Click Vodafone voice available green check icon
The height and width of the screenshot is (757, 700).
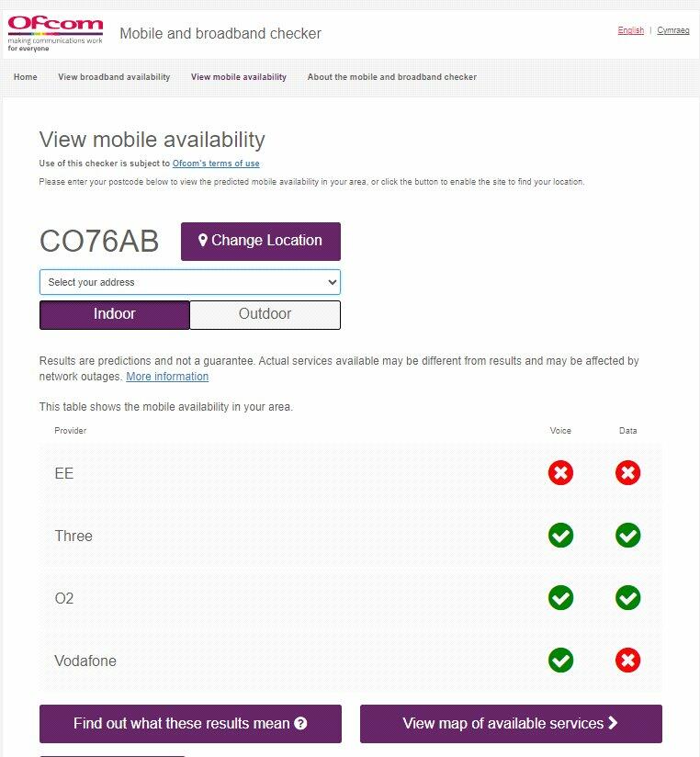(560, 661)
